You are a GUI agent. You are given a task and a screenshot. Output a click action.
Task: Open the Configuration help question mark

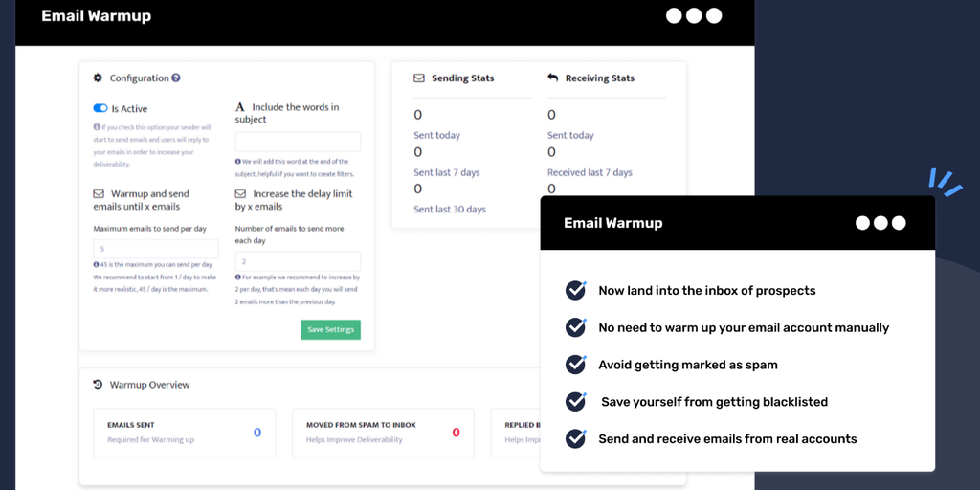pos(176,78)
